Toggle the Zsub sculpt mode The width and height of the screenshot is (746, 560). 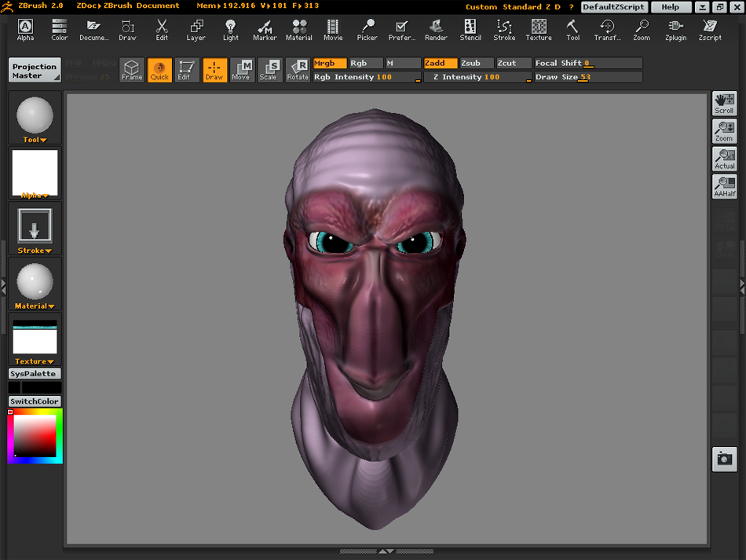tap(476, 63)
